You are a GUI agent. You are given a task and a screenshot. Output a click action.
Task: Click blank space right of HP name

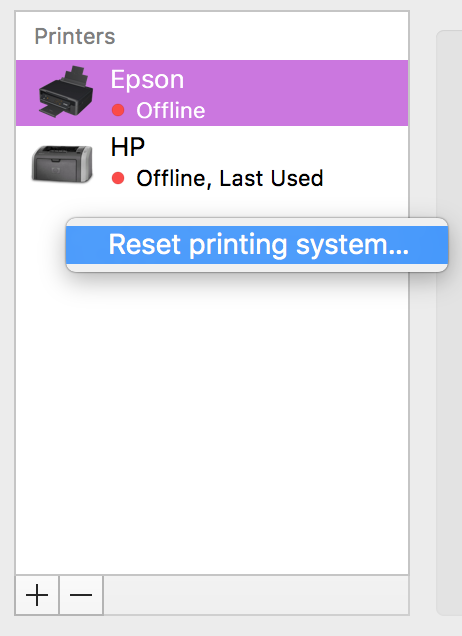(x=276, y=147)
